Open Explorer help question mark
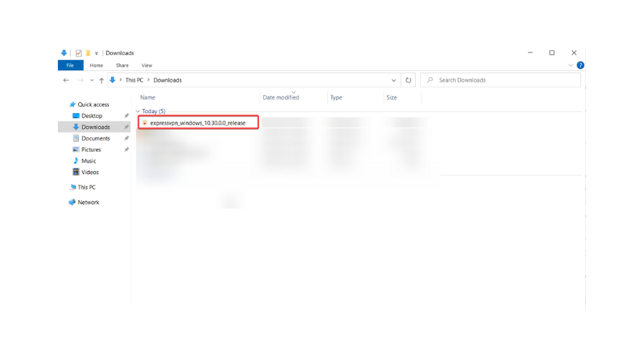644x358 pixels. [x=580, y=65]
